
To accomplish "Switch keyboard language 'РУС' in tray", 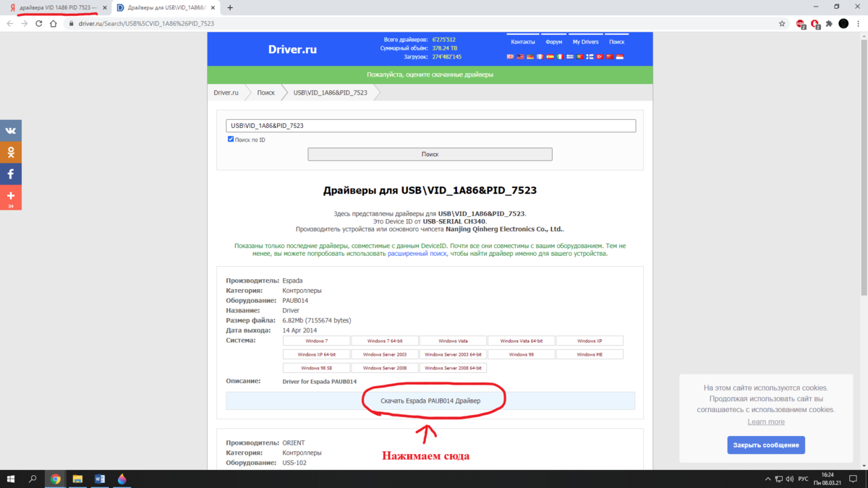I will [x=802, y=479].
